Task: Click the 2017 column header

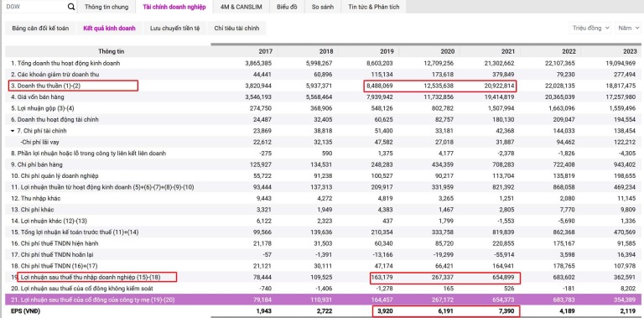Action: [265, 52]
